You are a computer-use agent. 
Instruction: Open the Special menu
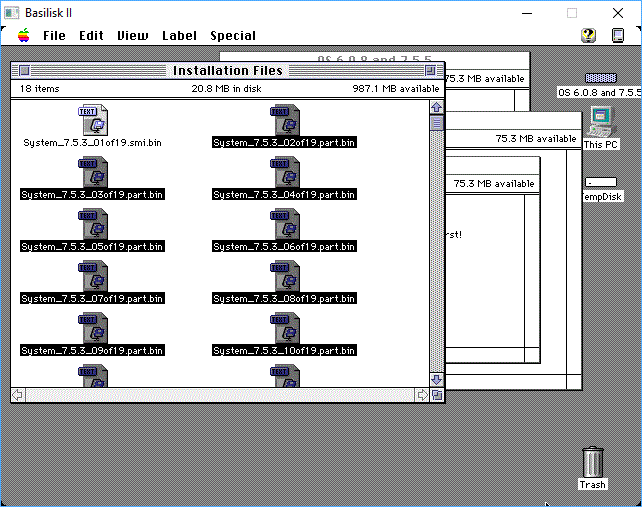(x=233, y=36)
